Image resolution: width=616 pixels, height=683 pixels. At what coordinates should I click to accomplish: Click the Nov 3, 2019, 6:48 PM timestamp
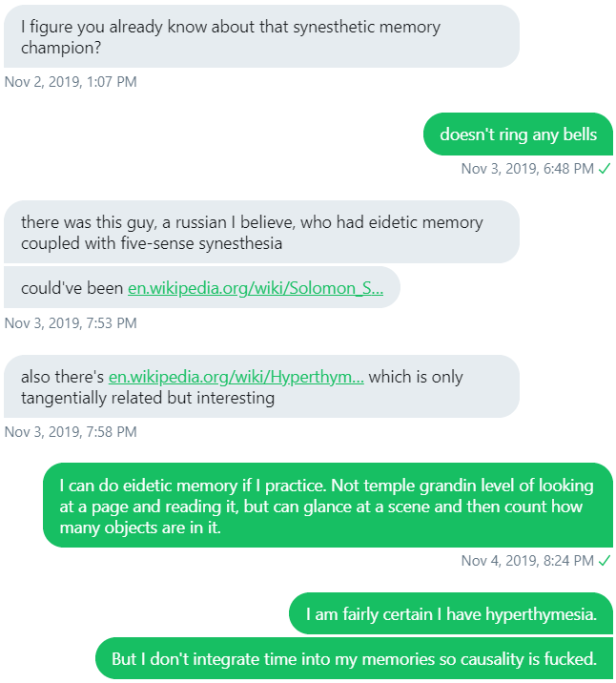coord(527,169)
